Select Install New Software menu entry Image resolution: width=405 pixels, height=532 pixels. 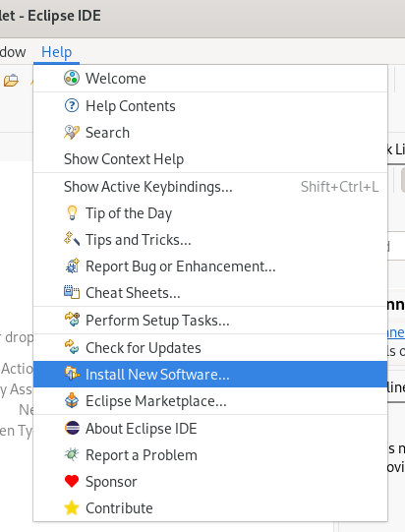click(210, 375)
